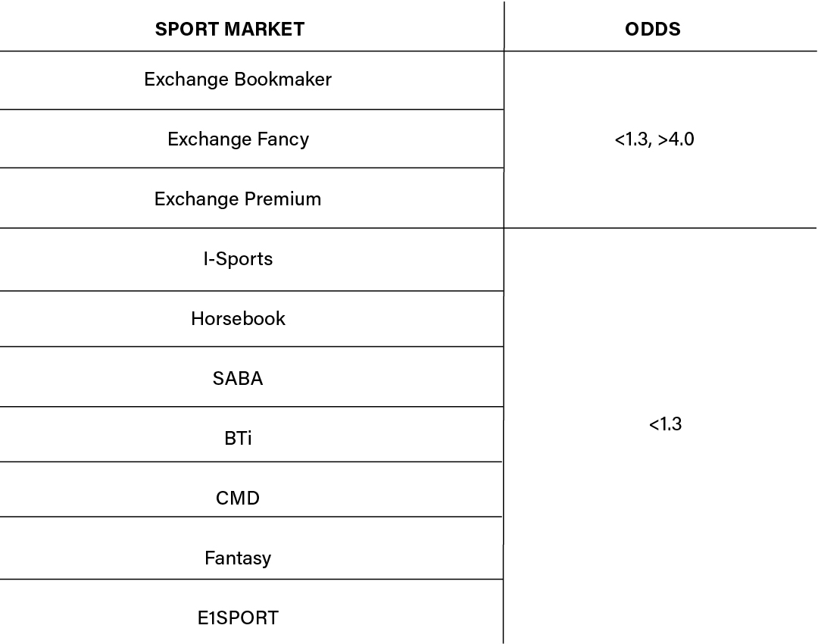This screenshot has width=818, height=644.
Task: Click the Exchange Premium entry
Action: [238, 199]
